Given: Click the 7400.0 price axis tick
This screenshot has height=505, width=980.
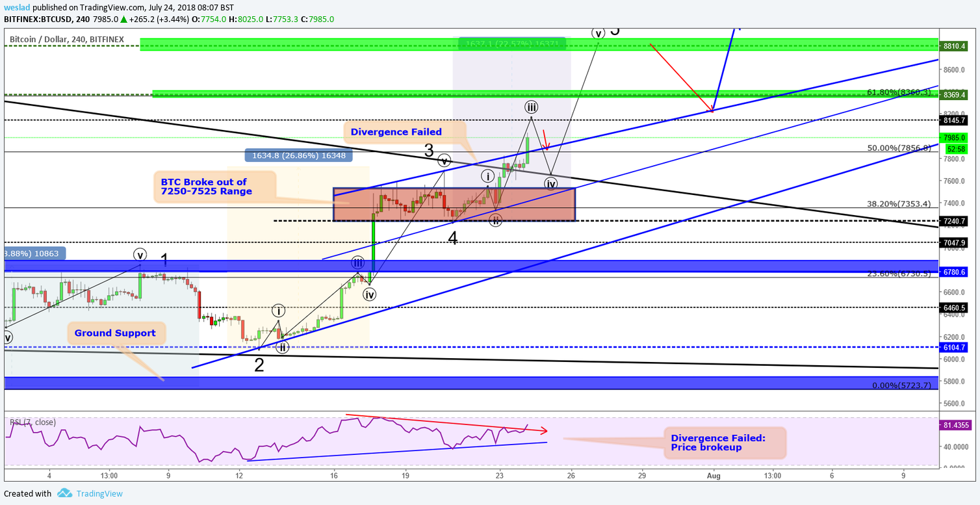Looking at the screenshot, I should coord(955,204).
